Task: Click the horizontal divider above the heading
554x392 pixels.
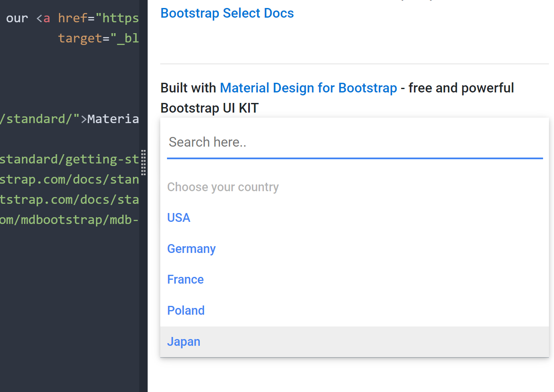Action: pos(355,64)
